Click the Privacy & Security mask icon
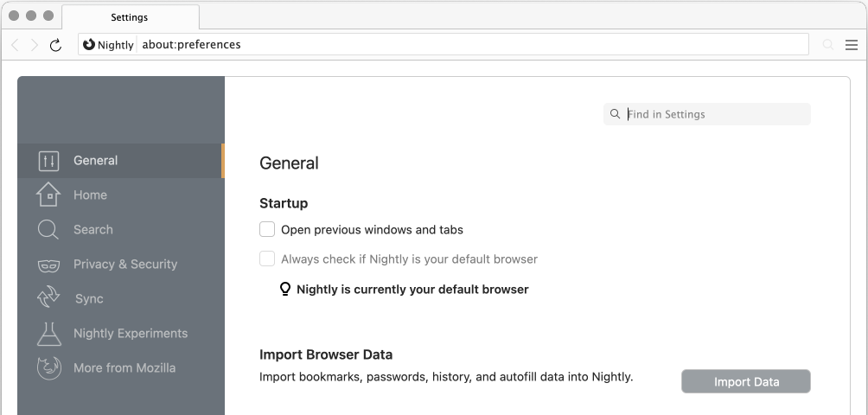Image resolution: width=868 pixels, height=415 pixels. pyautogui.click(x=48, y=265)
